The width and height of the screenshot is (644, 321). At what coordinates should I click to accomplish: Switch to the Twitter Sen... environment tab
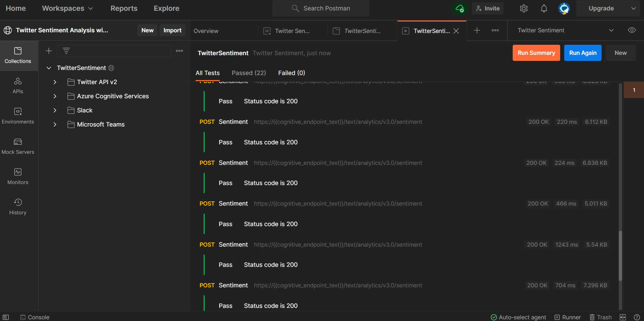tap(292, 31)
